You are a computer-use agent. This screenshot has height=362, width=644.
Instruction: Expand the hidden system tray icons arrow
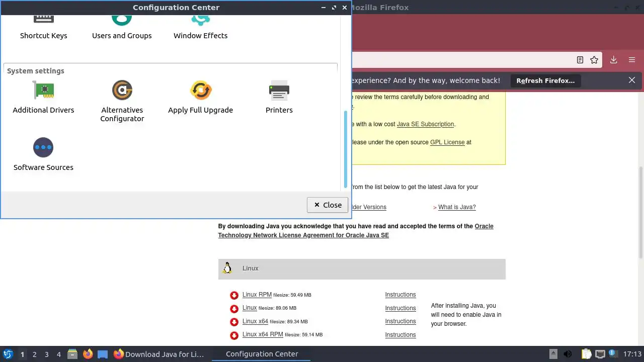click(553, 354)
